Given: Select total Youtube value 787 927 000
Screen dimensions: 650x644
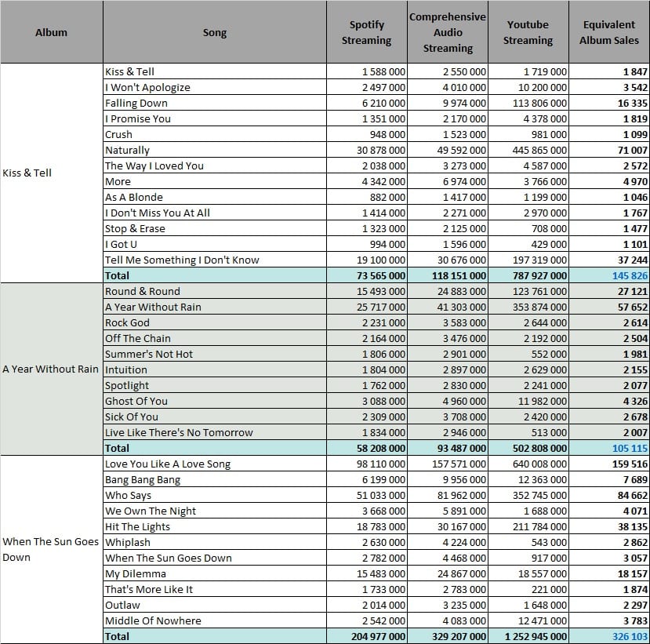Looking at the screenshot, I should pyautogui.click(x=528, y=276).
